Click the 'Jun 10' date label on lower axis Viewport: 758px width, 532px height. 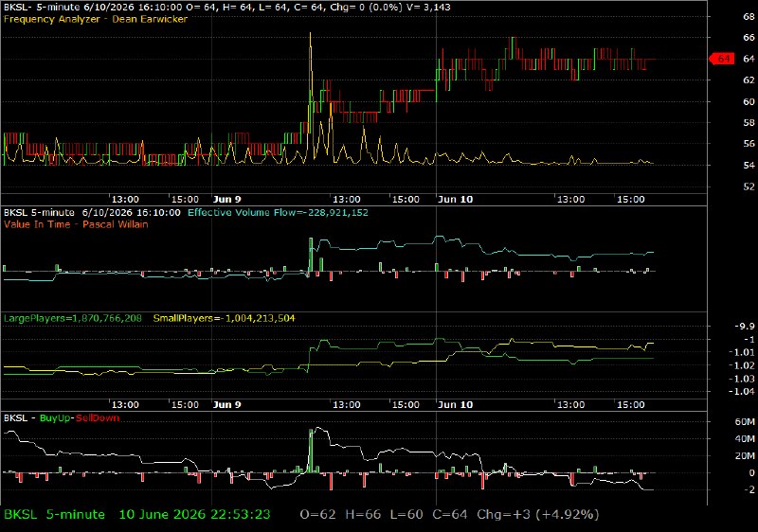coord(455,404)
